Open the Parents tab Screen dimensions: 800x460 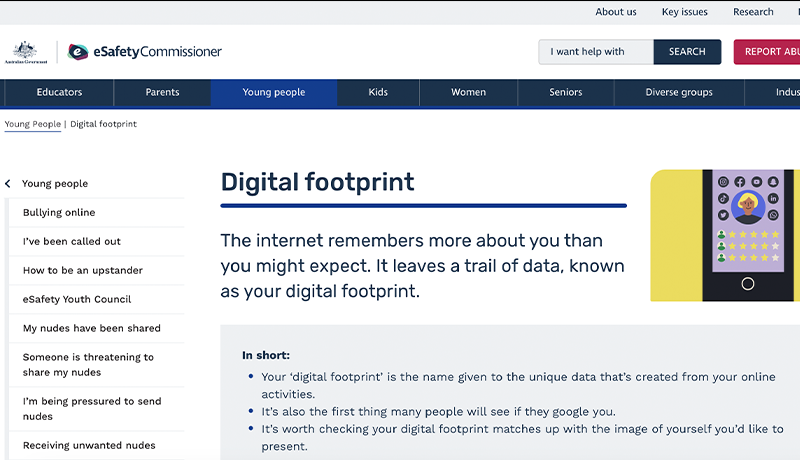click(x=162, y=93)
